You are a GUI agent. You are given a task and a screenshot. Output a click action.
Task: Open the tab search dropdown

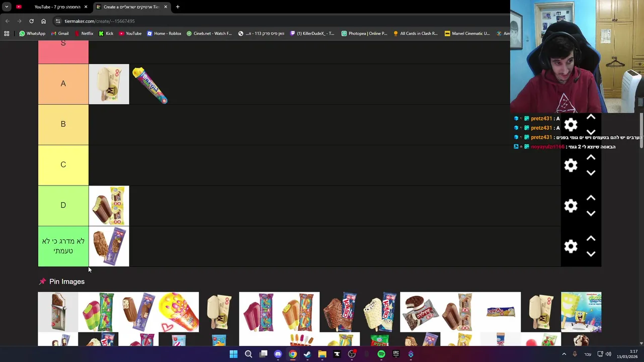point(7,7)
